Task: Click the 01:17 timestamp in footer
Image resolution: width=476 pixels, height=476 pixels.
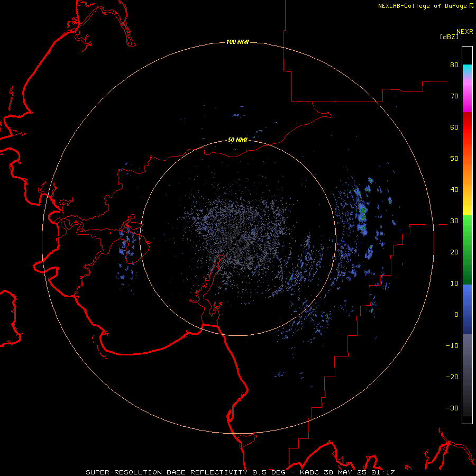Action: point(382,472)
